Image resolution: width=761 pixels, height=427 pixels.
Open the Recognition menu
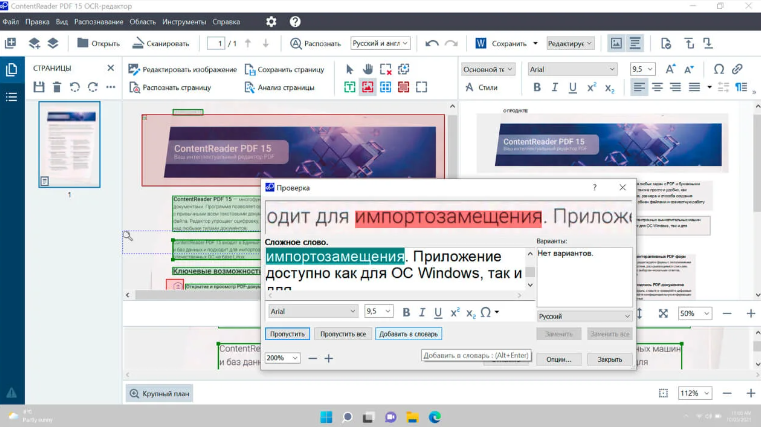tap(99, 21)
